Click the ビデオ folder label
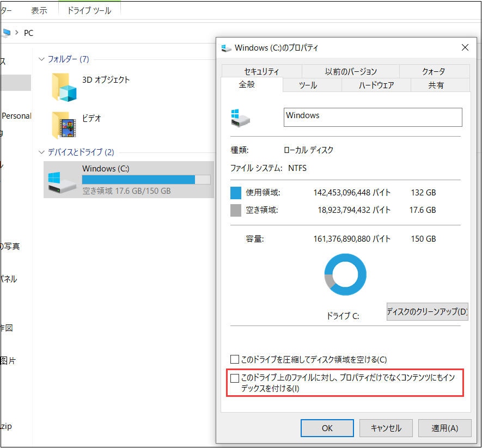 coord(91,118)
